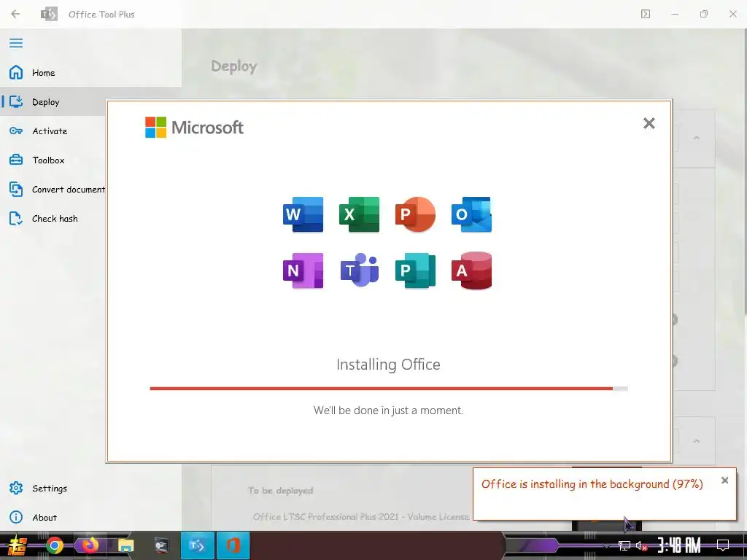Click 'We'll be done in just a moment' text
This screenshot has width=747, height=560.
click(388, 411)
